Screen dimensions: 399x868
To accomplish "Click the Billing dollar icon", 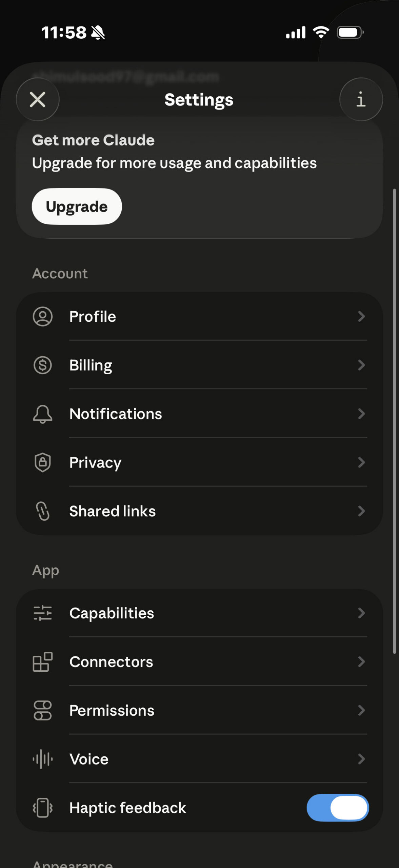I will tap(43, 365).
